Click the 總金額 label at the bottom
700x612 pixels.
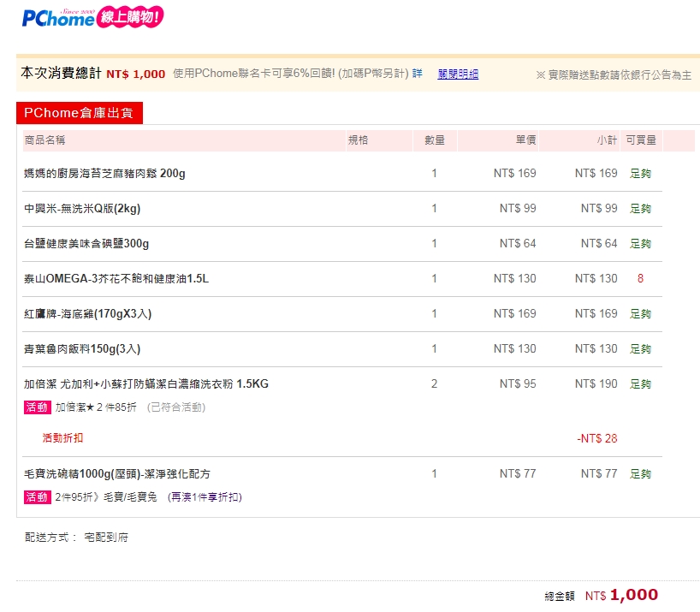point(560,597)
